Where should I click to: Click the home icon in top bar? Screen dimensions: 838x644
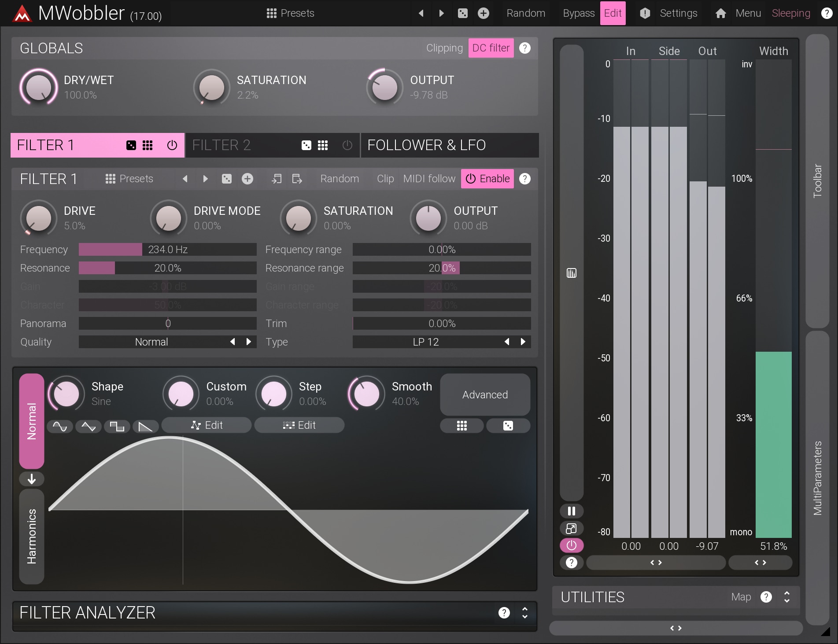click(x=720, y=13)
